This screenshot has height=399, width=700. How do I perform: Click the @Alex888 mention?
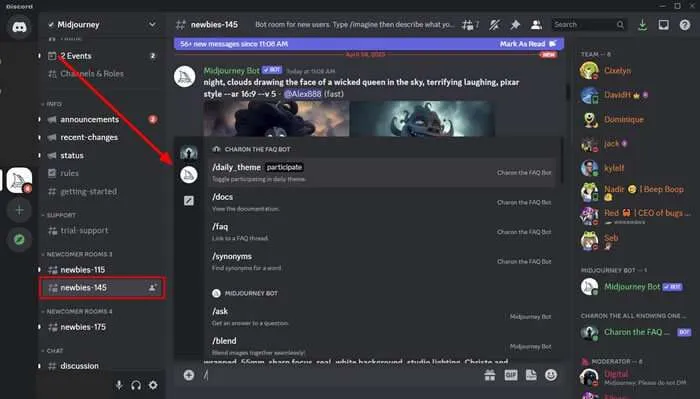tap(302, 94)
